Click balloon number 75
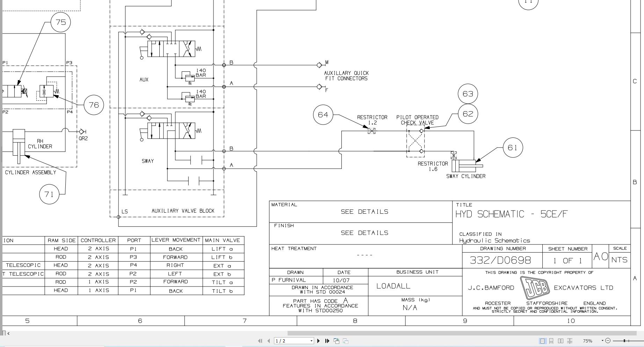 (61, 22)
